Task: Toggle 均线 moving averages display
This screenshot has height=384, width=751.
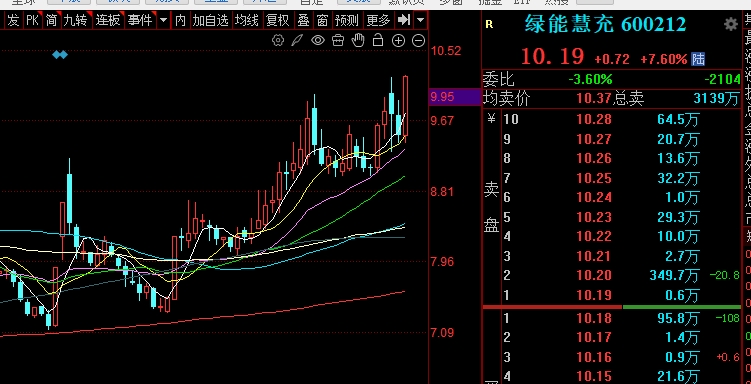Action: [246, 21]
